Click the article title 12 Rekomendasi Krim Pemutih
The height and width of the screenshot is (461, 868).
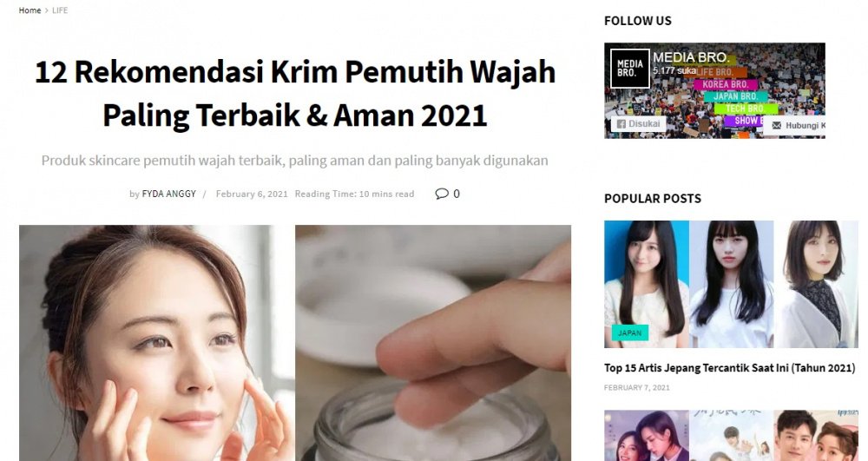click(x=294, y=94)
